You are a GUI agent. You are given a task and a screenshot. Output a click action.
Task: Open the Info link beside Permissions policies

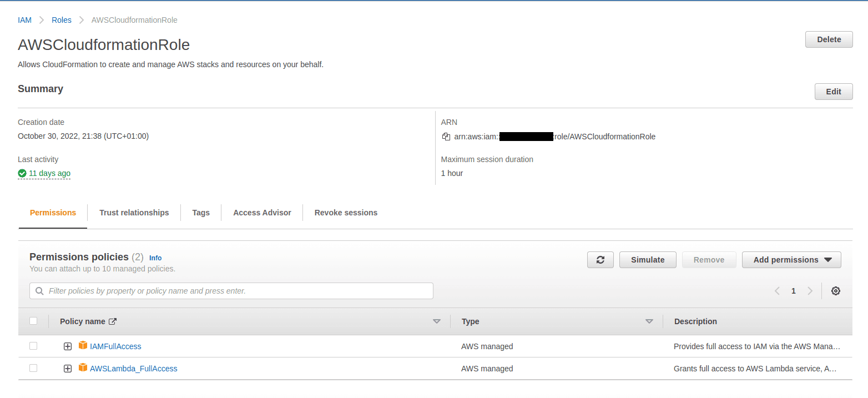[155, 258]
